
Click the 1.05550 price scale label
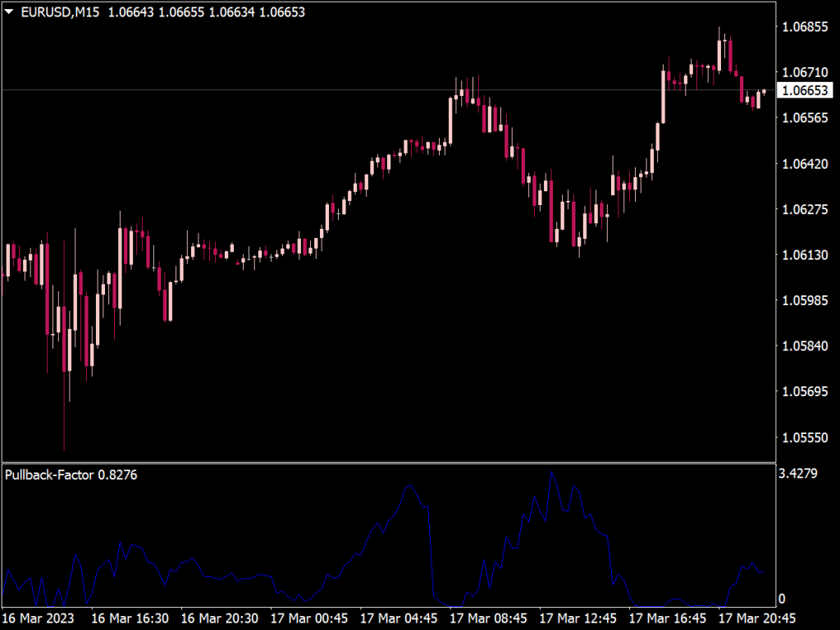(805, 437)
